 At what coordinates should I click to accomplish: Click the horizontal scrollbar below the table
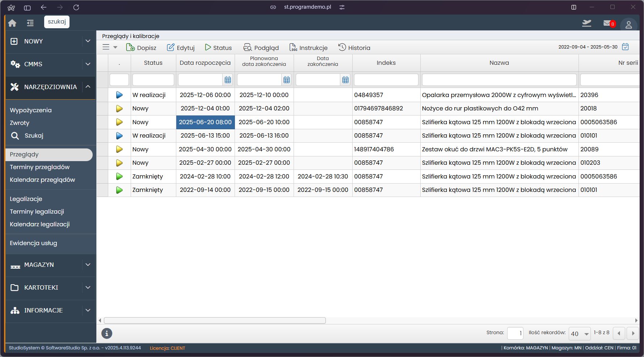click(215, 320)
